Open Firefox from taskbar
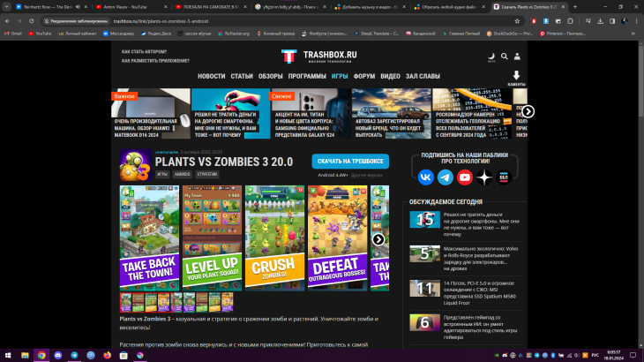Viewport: 644px width, 362px height. 108,356
